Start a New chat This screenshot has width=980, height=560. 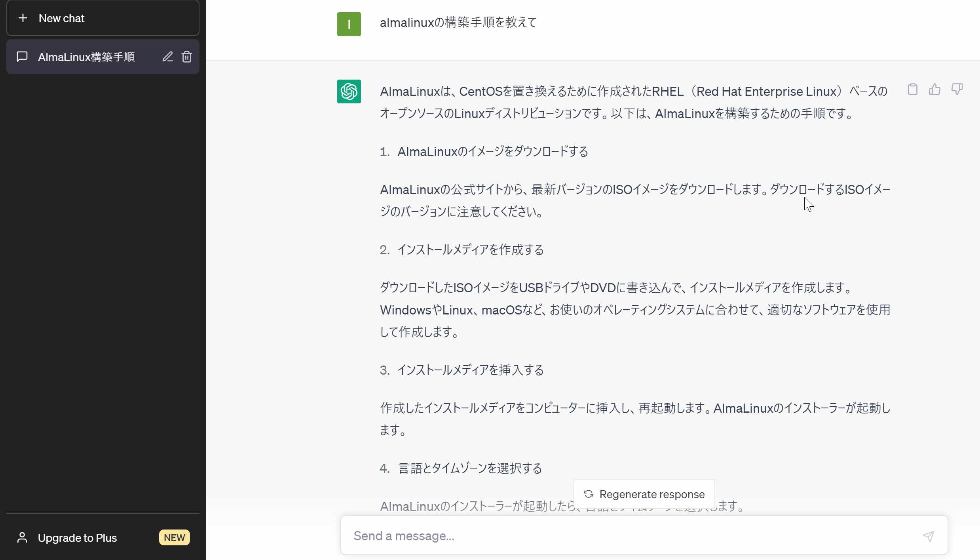tap(103, 18)
